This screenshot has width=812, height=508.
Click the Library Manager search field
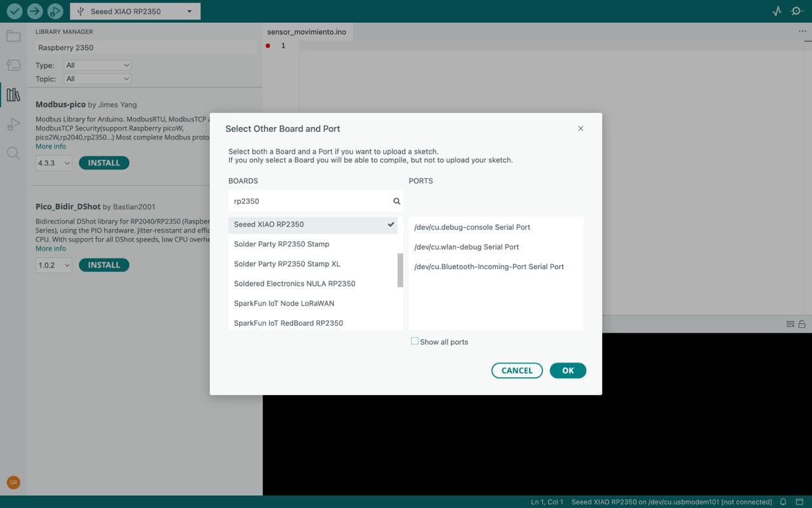tap(146, 48)
